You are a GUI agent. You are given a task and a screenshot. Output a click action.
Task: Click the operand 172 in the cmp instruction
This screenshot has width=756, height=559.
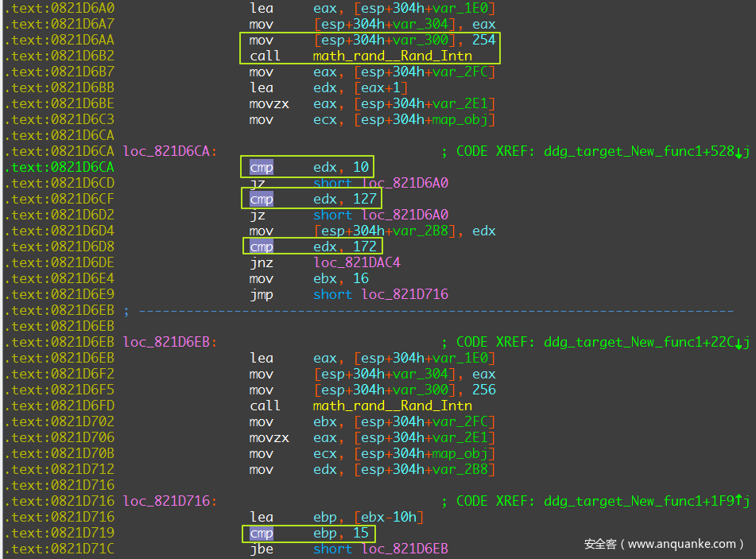click(x=365, y=247)
